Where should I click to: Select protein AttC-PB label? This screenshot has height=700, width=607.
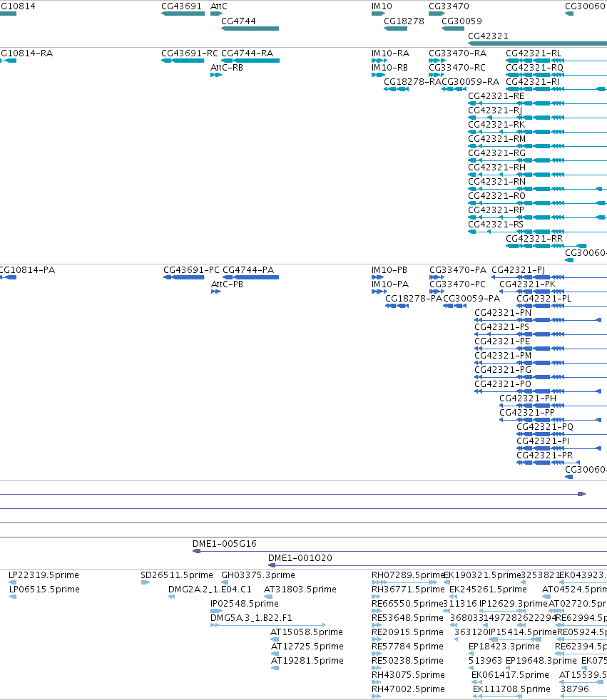pyautogui.click(x=227, y=284)
